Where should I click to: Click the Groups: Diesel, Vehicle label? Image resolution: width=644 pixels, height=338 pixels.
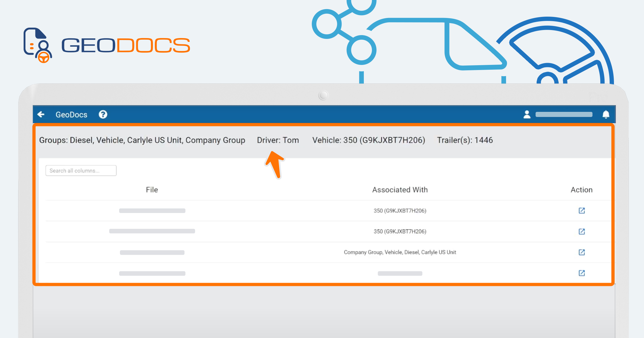point(142,140)
